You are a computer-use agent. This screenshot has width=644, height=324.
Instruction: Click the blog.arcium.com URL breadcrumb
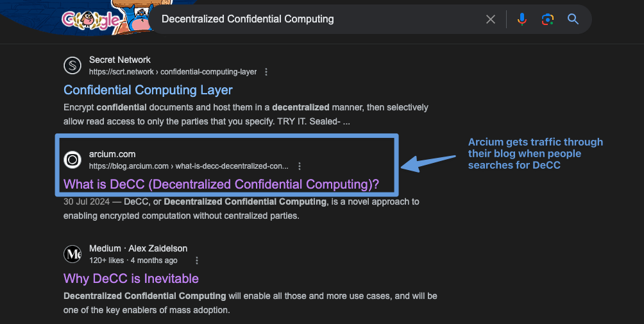click(x=189, y=166)
